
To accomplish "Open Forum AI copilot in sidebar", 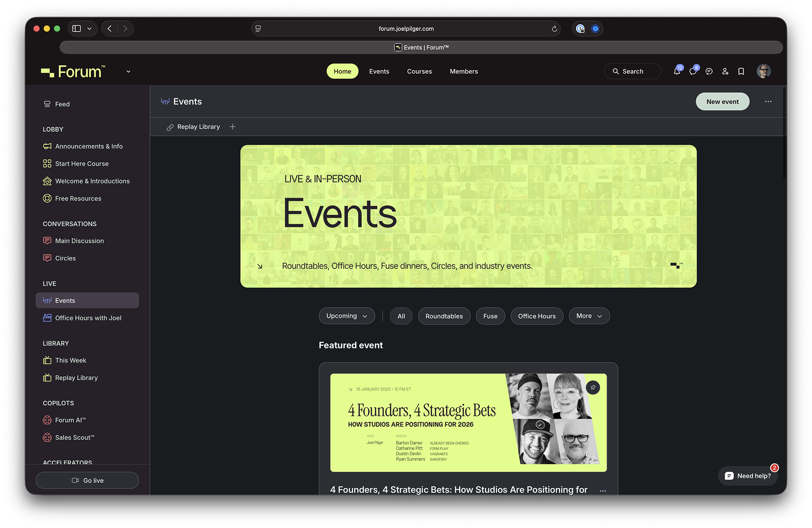I will 70,420.
